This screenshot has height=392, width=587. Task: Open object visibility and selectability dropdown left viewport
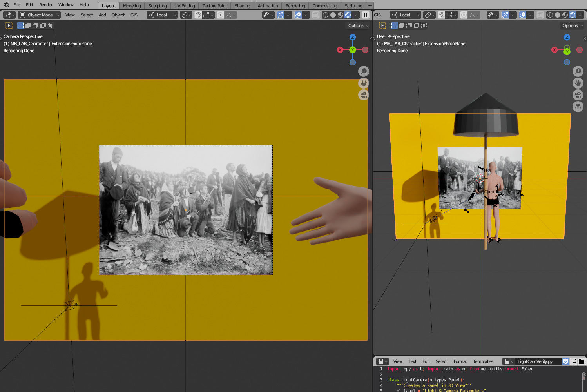pyautogui.click(x=268, y=15)
